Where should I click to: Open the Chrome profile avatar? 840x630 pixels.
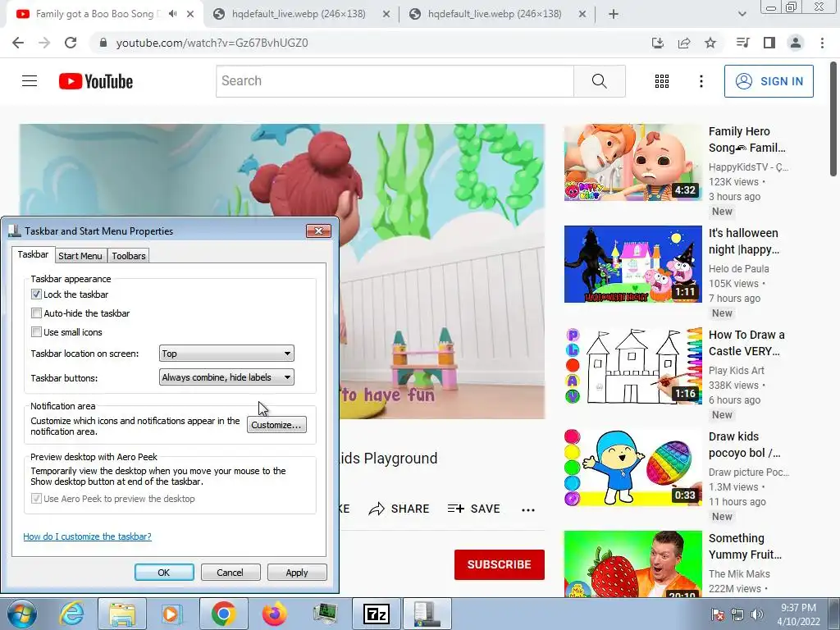(796, 43)
